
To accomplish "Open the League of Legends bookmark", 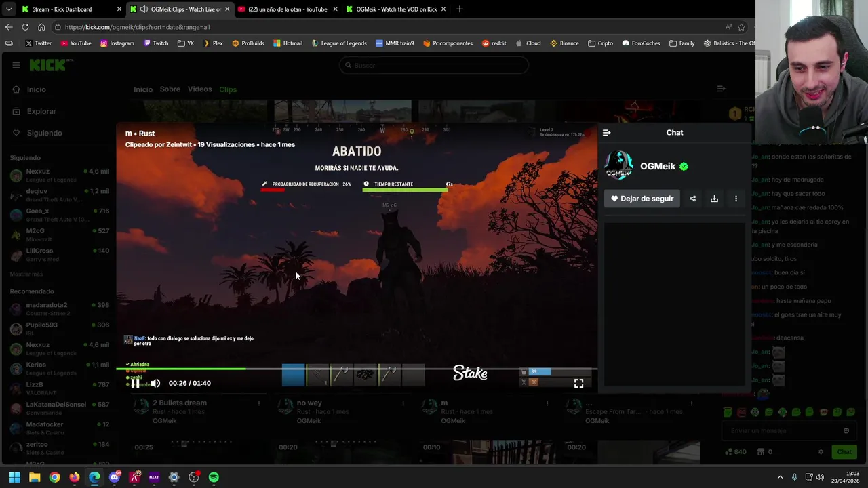I will click(x=338, y=43).
